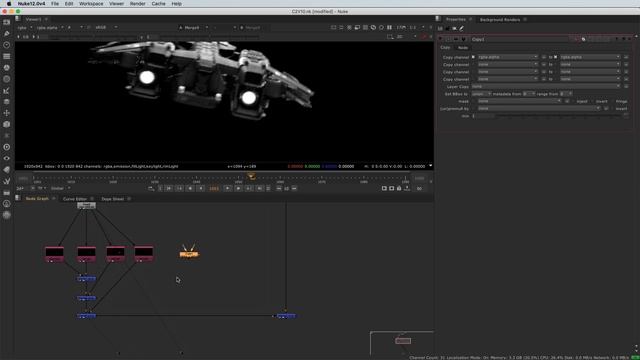The image size is (640, 360).
Task: Open the MetaData nodes toolbar icon
Action: coord(7,170)
